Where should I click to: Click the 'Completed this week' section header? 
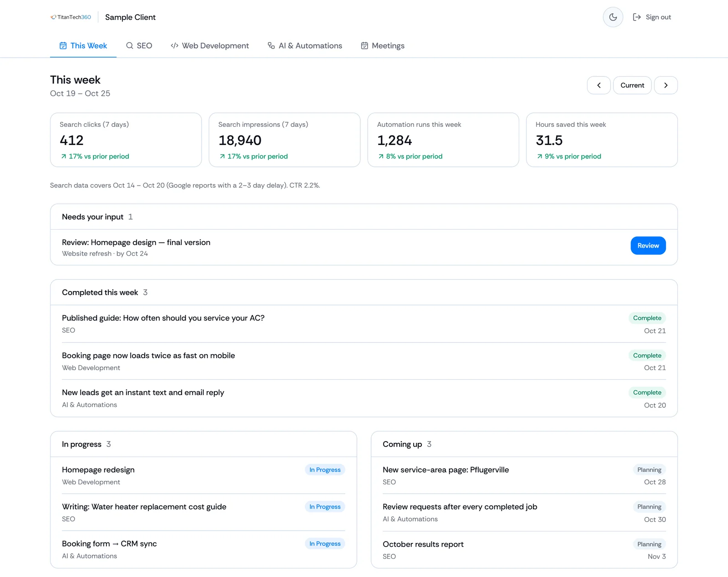click(364, 292)
